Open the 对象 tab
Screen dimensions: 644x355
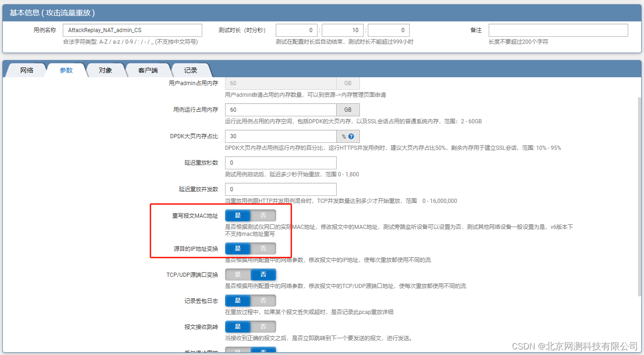[x=106, y=70]
